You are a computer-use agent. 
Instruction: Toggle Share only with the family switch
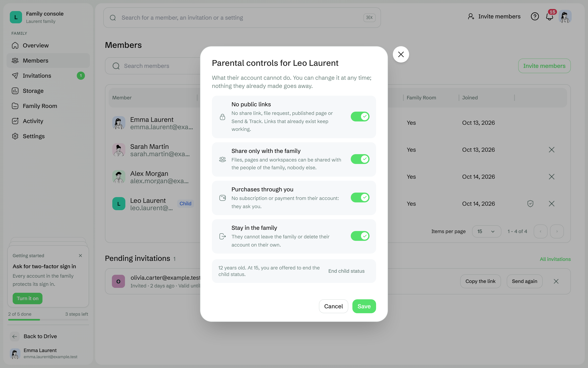[360, 159]
